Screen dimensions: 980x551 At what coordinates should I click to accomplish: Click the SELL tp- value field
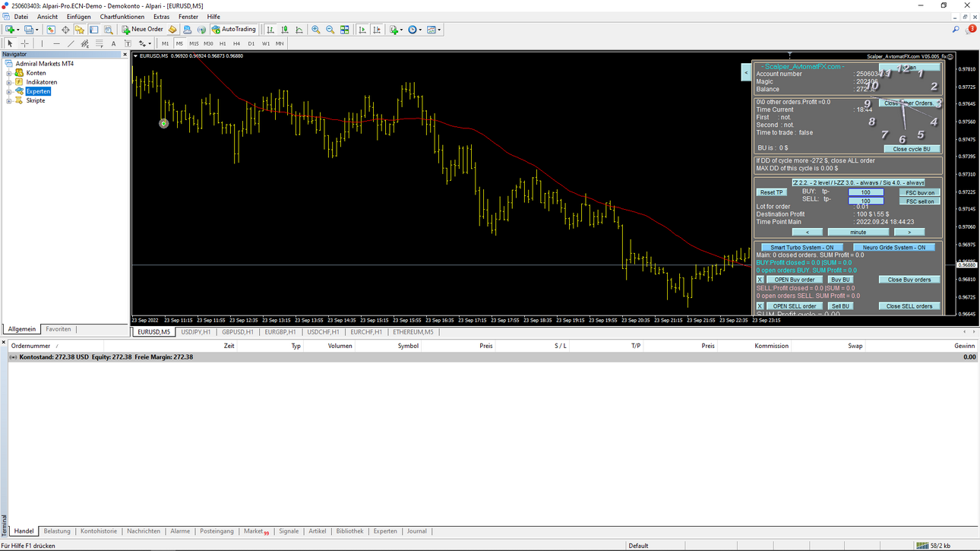(866, 201)
